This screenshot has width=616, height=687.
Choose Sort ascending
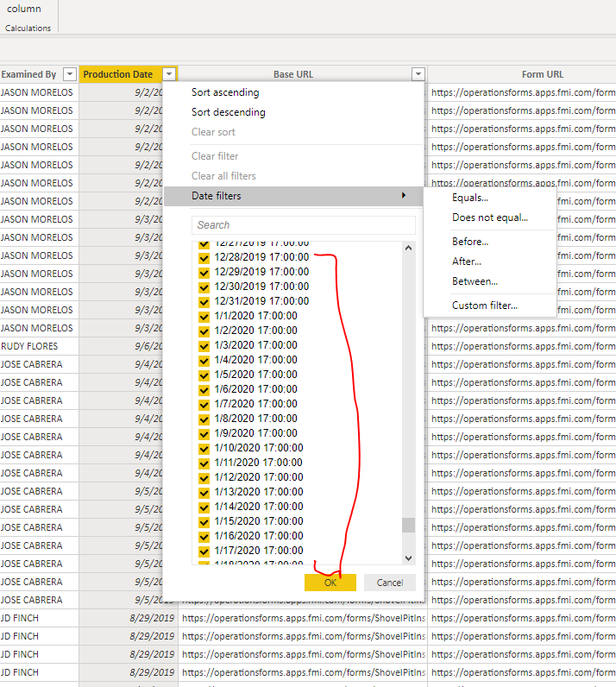pos(225,92)
